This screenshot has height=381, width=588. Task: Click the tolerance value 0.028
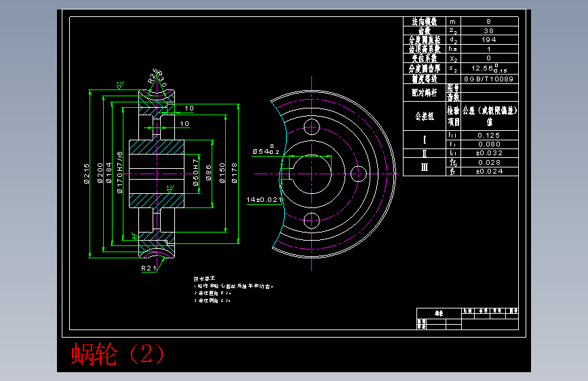[x=490, y=163]
